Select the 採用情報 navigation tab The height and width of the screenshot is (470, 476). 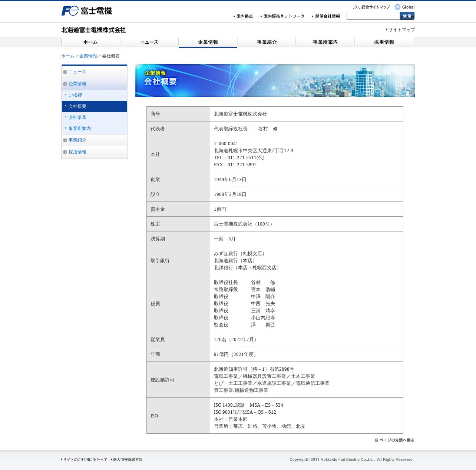384,42
